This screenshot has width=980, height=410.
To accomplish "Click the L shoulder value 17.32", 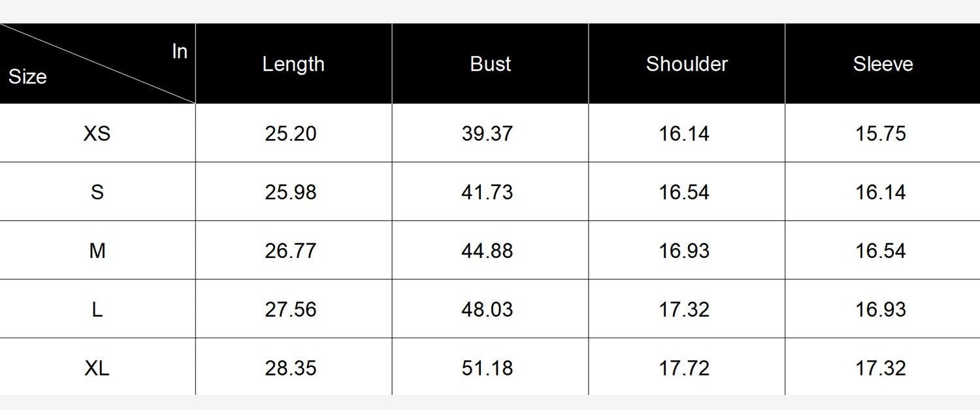I will pos(684,309).
